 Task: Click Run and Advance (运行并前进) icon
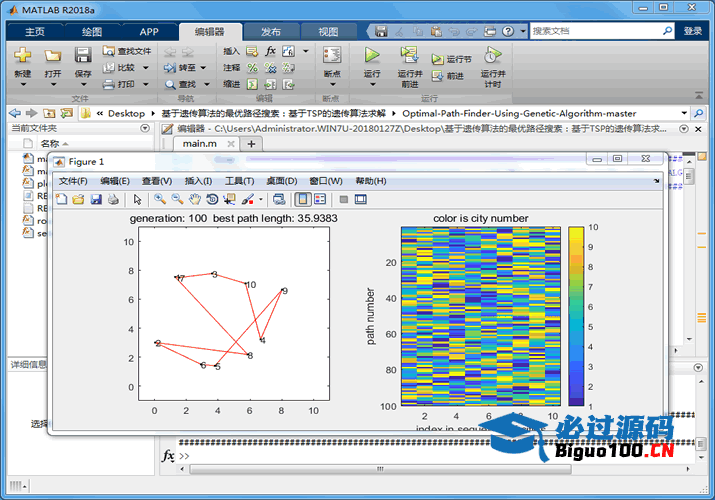(409, 55)
